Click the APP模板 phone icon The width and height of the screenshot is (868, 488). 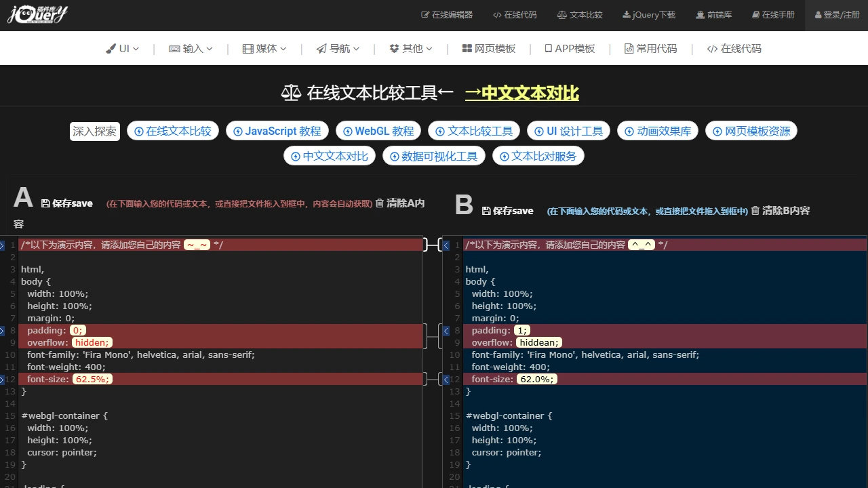548,47
